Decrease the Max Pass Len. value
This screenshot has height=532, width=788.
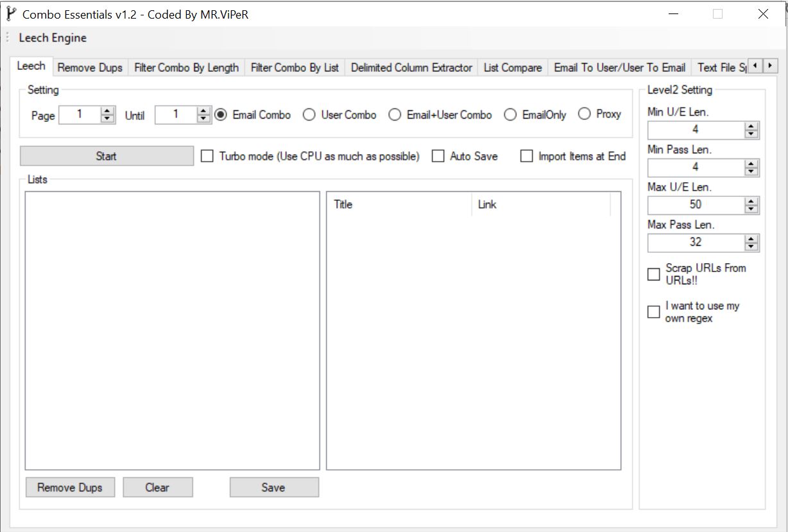click(751, 246)
